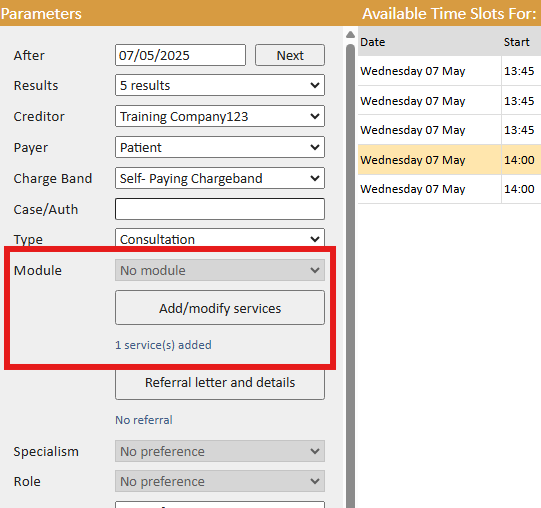Open the Role preference dropdown
Viewport: 541px width, 508px height.
pos(220,481)
